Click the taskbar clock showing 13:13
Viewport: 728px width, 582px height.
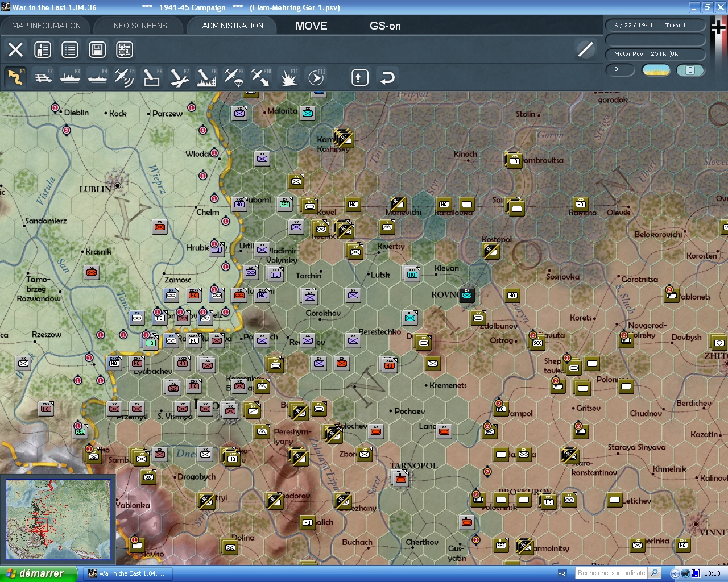pyautogui.click(x=712, y=573)
